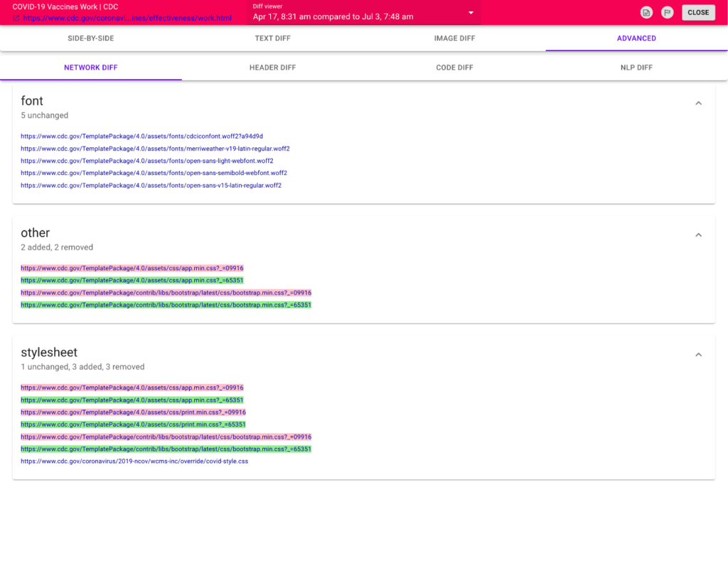
Task: Click added app.min.css?_=65351 URL under stylesheet
Action: pyautogui.click(x=132, y=400)
